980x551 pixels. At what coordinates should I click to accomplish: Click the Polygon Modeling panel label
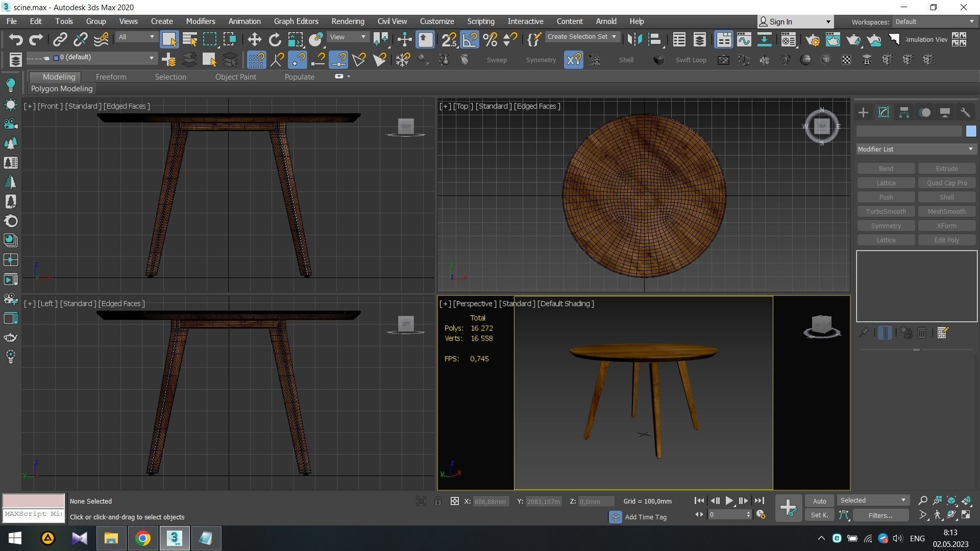pos(62,89)
